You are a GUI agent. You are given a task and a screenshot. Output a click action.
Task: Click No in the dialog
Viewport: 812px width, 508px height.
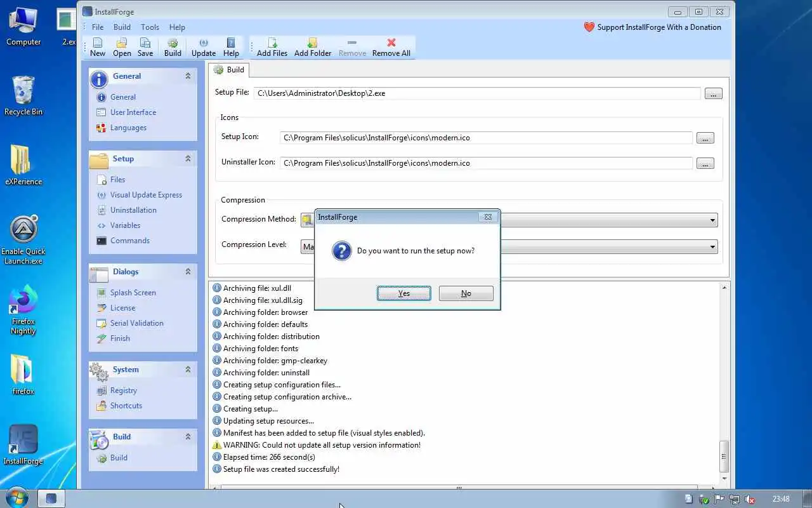pos(466,293)
